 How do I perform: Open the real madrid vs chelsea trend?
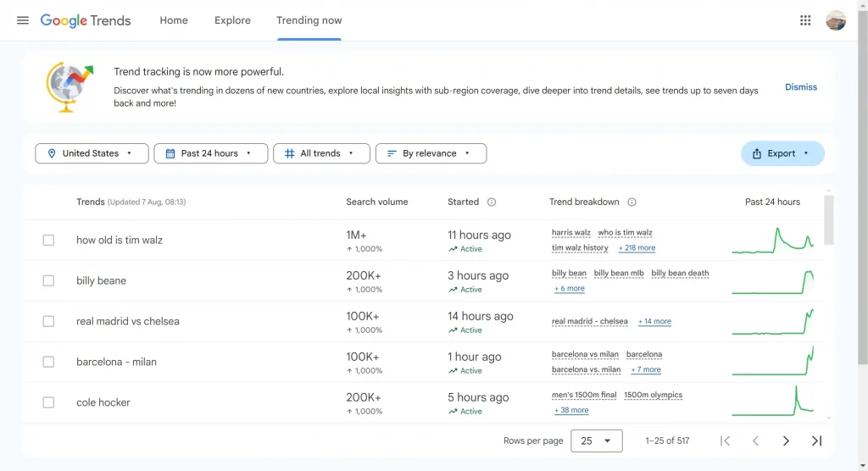128,322
